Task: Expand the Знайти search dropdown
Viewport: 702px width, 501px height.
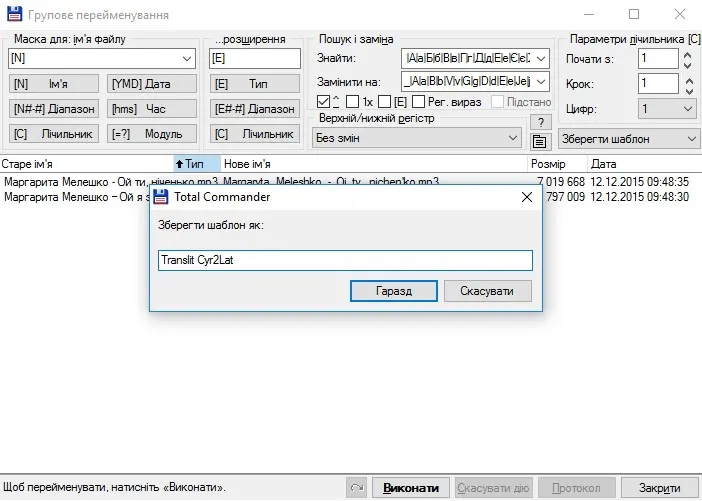Action: point(541,58)
